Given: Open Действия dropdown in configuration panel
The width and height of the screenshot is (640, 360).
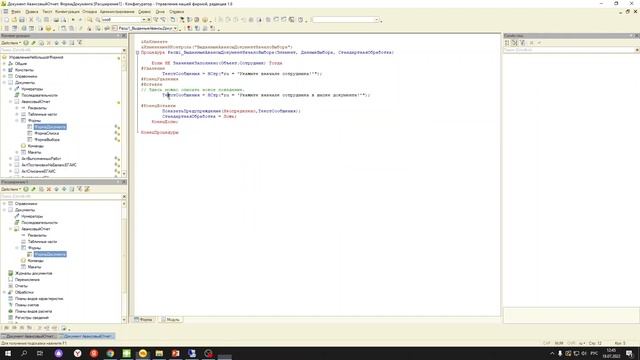Looking at the screenshot, I should coord(11,43).
